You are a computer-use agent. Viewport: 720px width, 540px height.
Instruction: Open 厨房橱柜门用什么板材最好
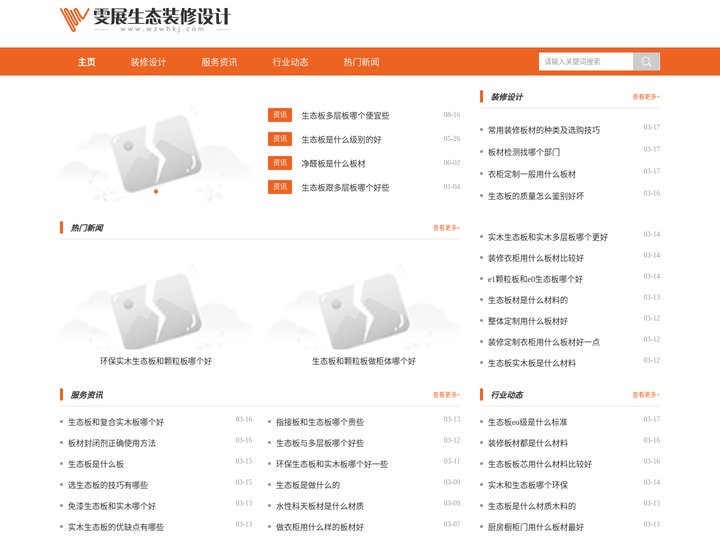coord(535,528)
